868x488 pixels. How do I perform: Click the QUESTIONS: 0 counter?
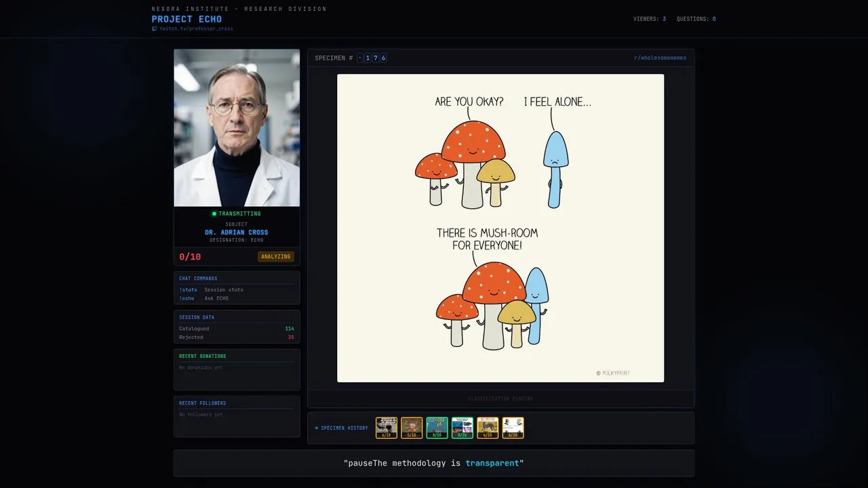(696, 19)
